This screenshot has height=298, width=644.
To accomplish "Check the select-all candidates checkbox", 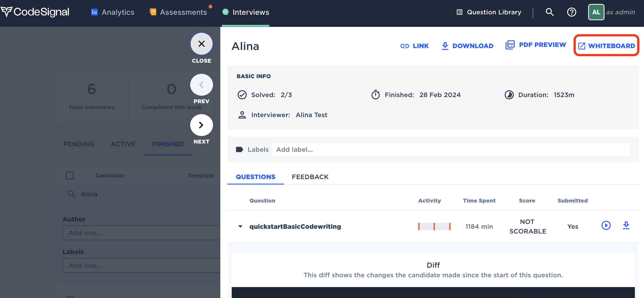I will click(x=70, y=175).
